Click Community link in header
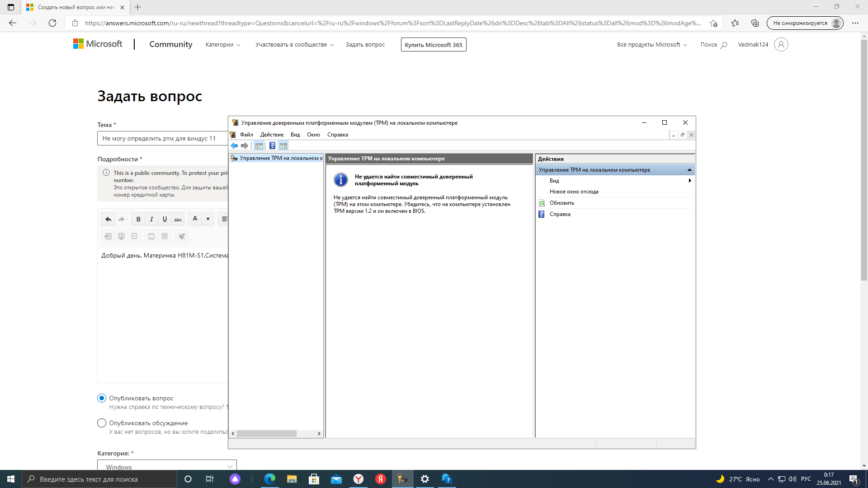The image size is (868, 488). click(171, 44)
